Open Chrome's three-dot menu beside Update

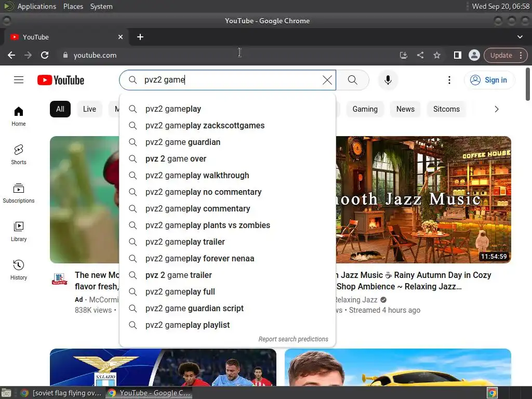point(521,55)
